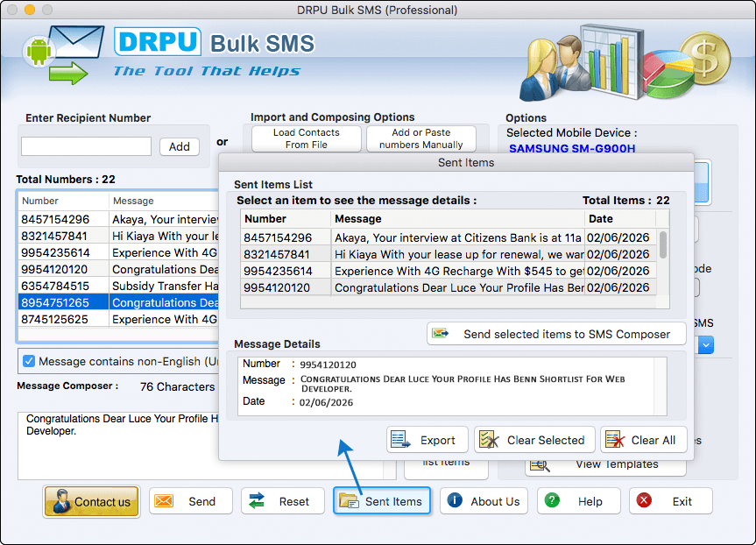Click the About Us button label
Viewport: 756px width, 545px height.
click(495, 501)
